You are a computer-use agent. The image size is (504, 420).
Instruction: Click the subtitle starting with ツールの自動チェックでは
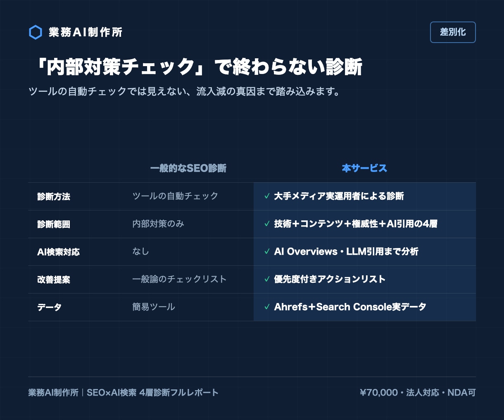click(185, 91)
